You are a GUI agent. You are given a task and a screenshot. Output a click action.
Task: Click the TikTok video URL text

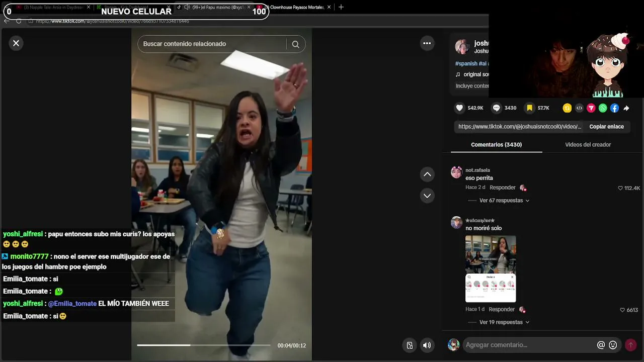(x=520, y=127)
